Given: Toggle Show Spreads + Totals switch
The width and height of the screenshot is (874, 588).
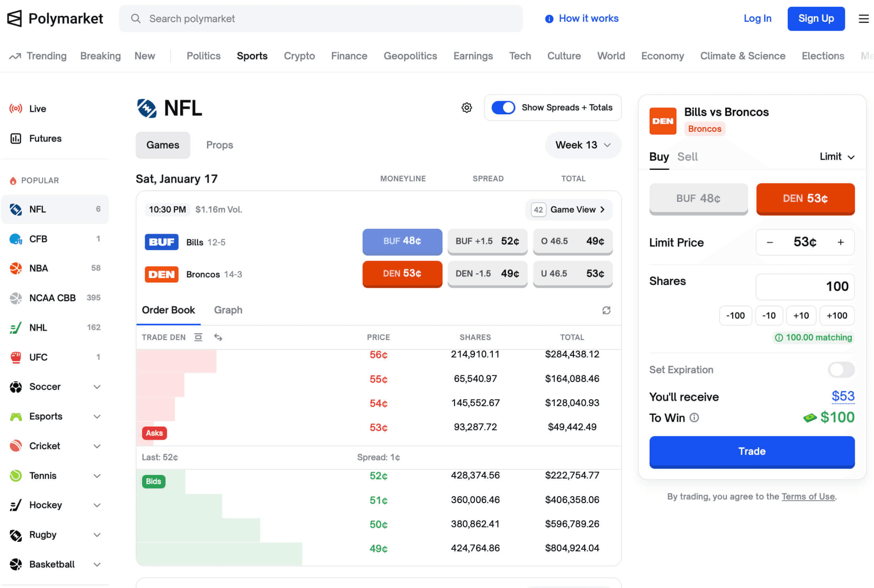Looking at the screenshot, I should click(x=503, y=108).
